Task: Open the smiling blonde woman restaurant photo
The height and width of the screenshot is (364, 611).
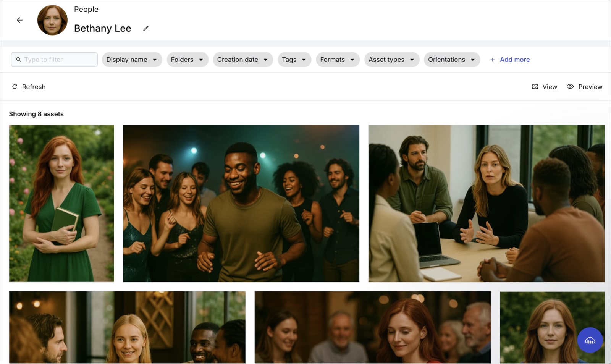Action: tap(127, 327)
